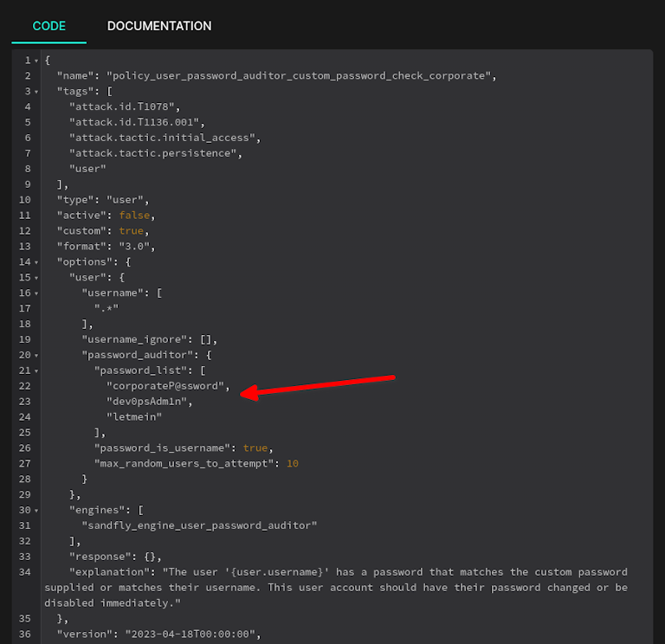Fold the "password_list" array at line 21
Screen dimensions: 665x644
point(36,370)
